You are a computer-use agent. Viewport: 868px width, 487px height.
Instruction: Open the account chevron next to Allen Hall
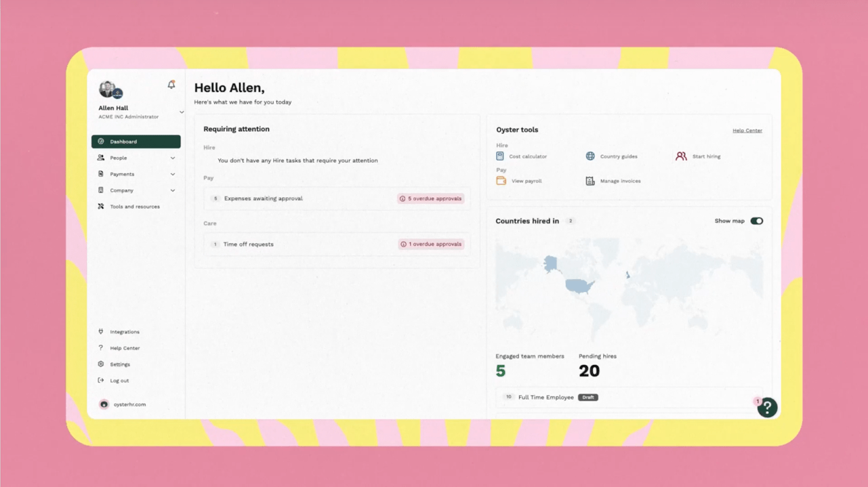coord(181,112)
